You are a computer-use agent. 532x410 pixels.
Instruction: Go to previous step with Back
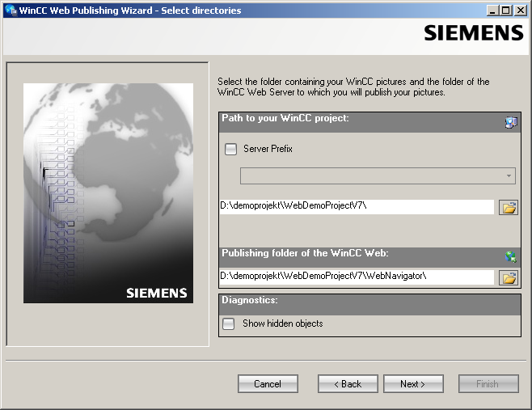348,384
